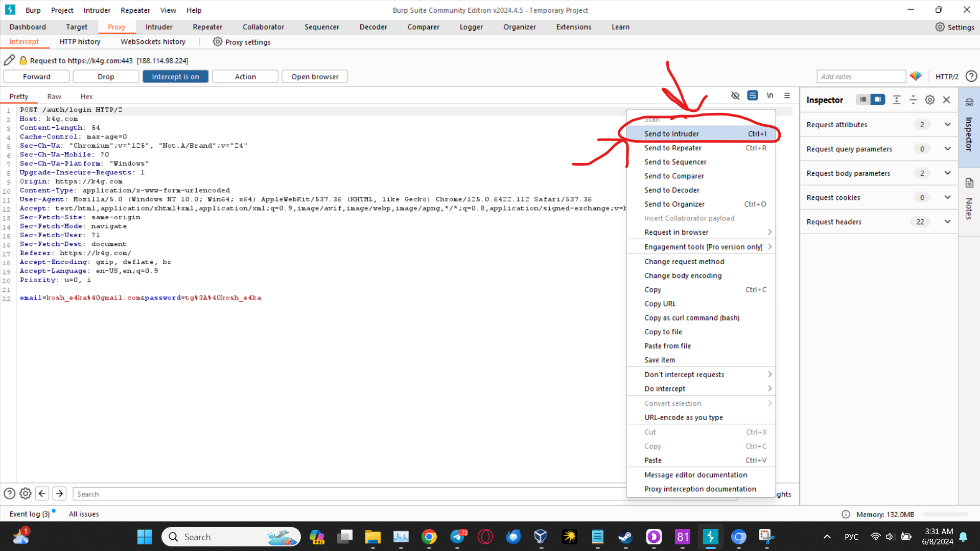This screenshot has width=980, height=551.
Task: Open Inspector settings gear
Action: 930,100
